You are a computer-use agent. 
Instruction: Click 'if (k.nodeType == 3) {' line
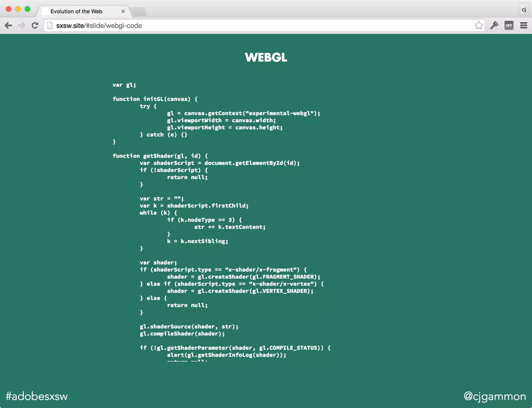[x=204, y=220]
